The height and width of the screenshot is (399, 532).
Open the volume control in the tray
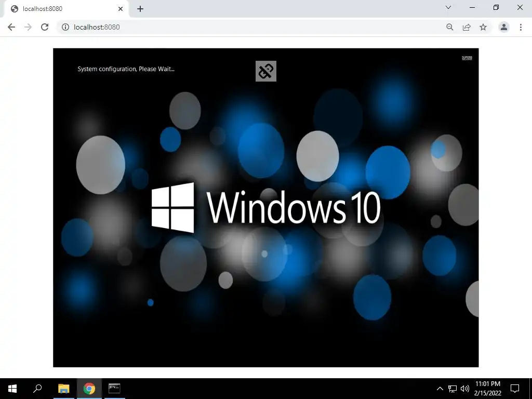point(465,389)
